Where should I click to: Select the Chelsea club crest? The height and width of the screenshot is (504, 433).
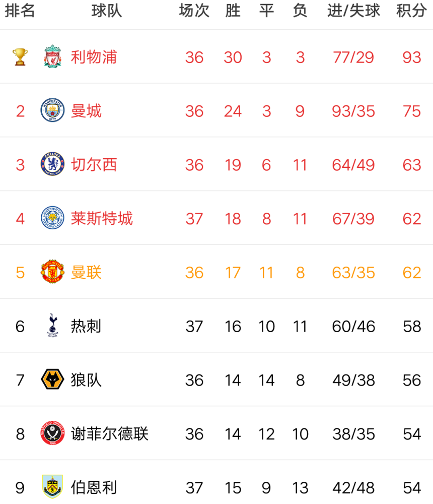pos(52,164)
